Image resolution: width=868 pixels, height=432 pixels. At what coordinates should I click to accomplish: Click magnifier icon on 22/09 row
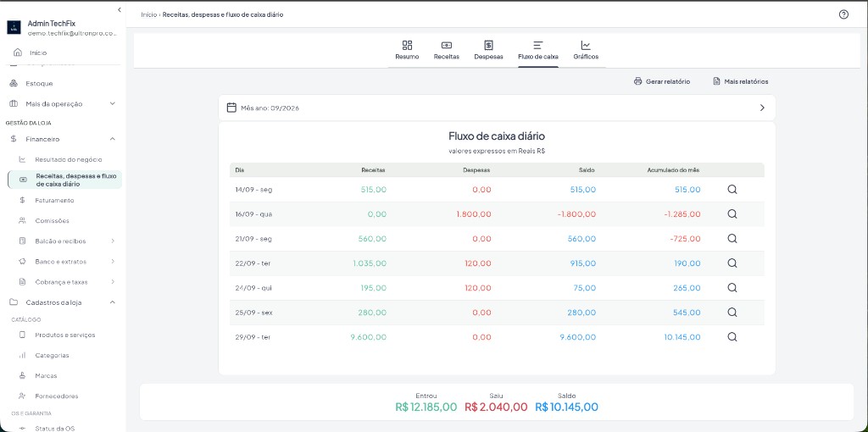(732, 263)
